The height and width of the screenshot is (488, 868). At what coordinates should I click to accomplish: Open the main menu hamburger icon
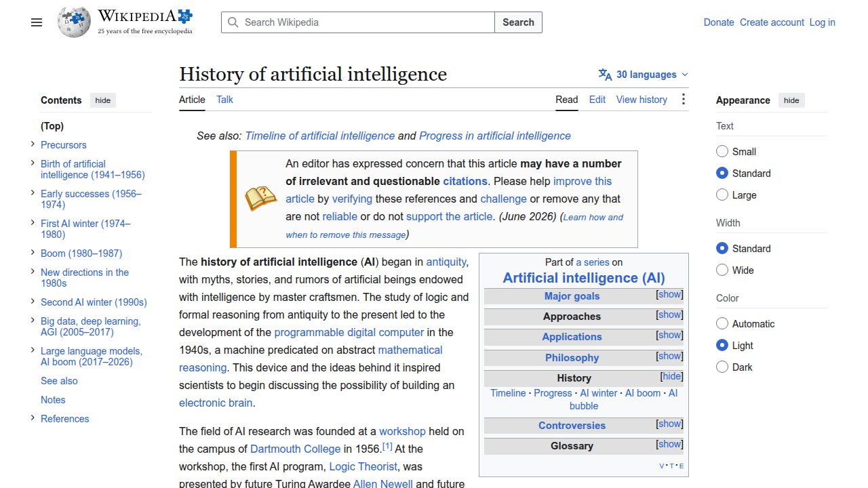[37, 22]
